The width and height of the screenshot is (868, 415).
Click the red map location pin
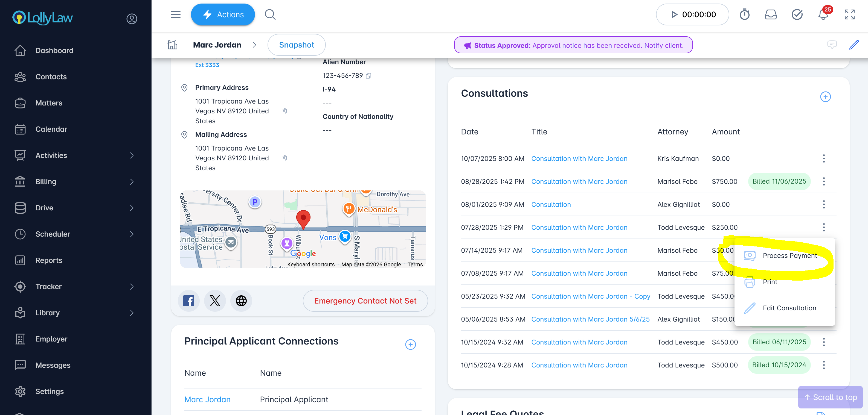click(x=303, y=219)
